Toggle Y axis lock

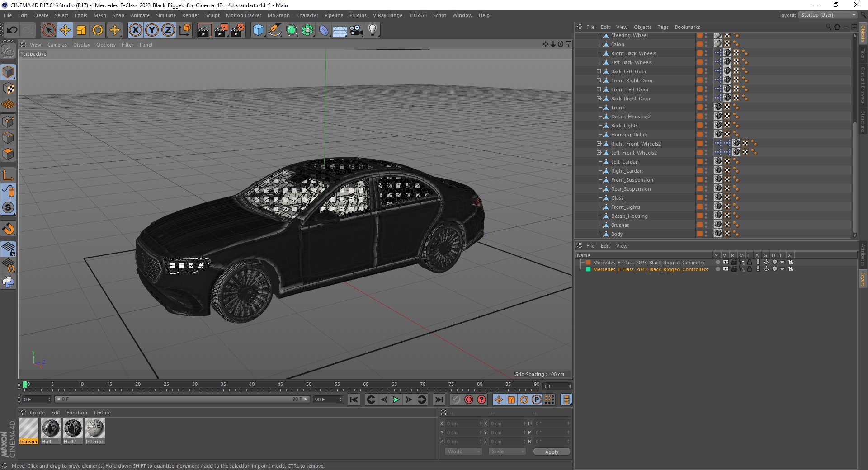click(152, 30)
